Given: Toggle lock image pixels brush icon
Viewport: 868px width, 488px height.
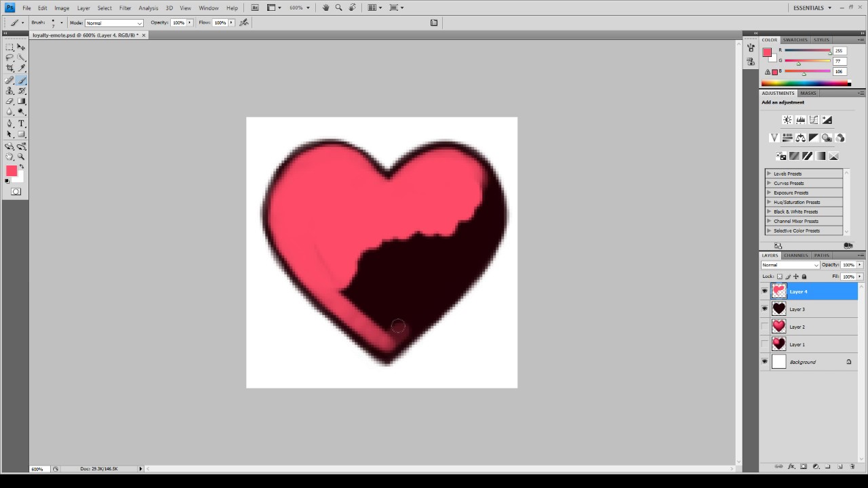Looking at the screenshot, I should point(788,277).
